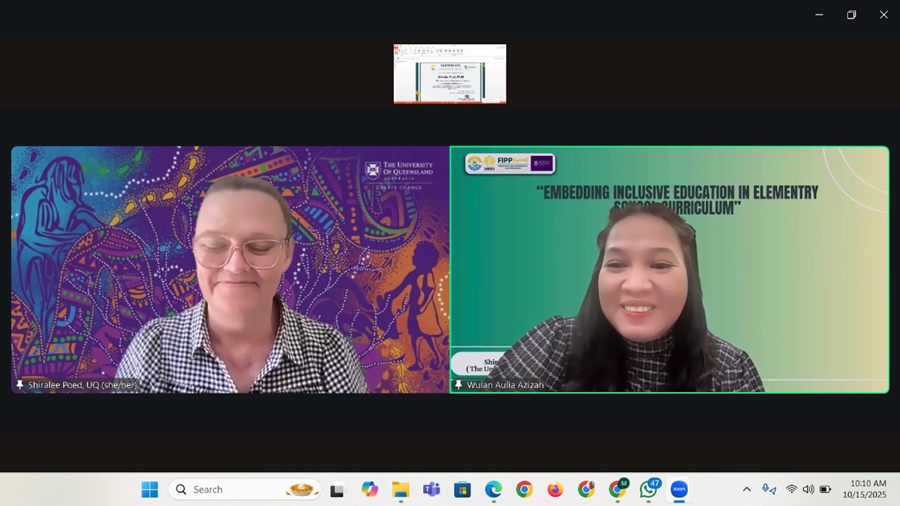The width and height of the screenshot is (900, 506).
Task: Open Task View from the taskbar
Action: point(338,490)
